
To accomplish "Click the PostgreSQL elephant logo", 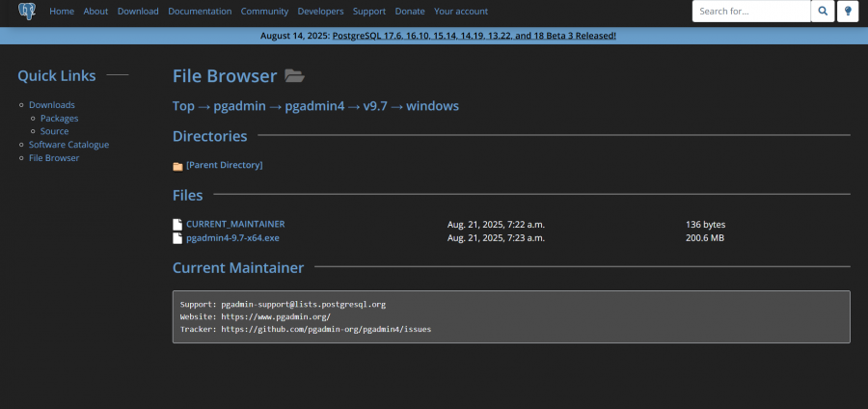I will 27,11.
